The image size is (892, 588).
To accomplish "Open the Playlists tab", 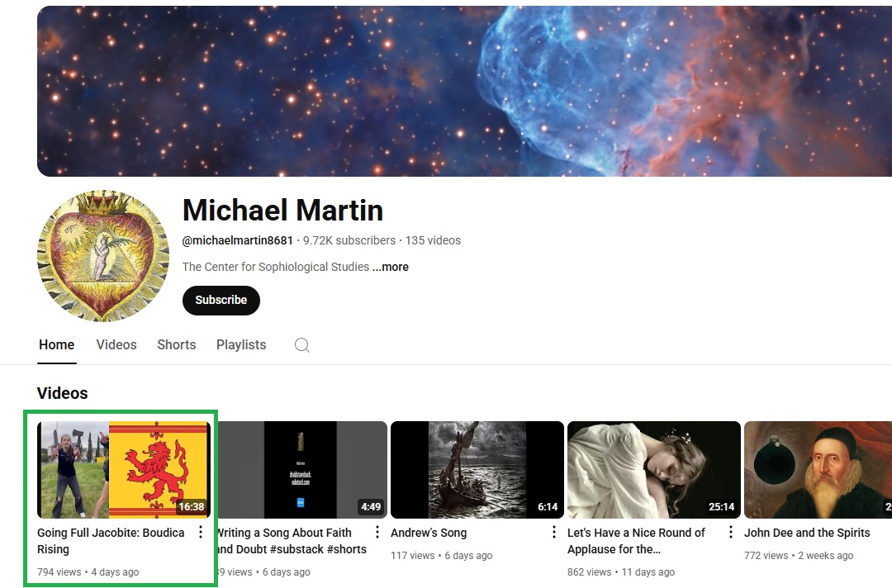I will [241, 344].
